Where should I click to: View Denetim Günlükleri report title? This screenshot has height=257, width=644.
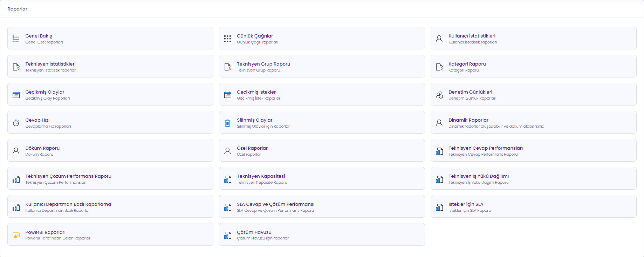tap(470, 92)
